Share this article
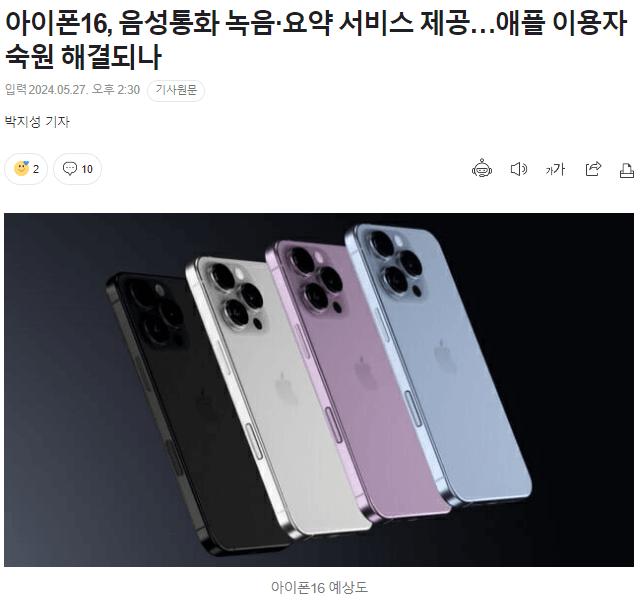 point(593,168)
